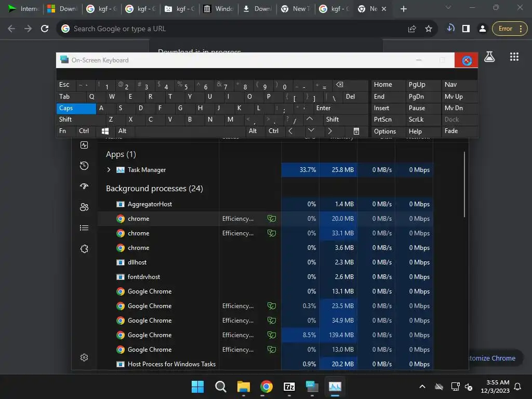The width and height of the screenshot is (532, 399).
Task: Open Chrome downloads icon in toolbar
Action: (450, 29)
